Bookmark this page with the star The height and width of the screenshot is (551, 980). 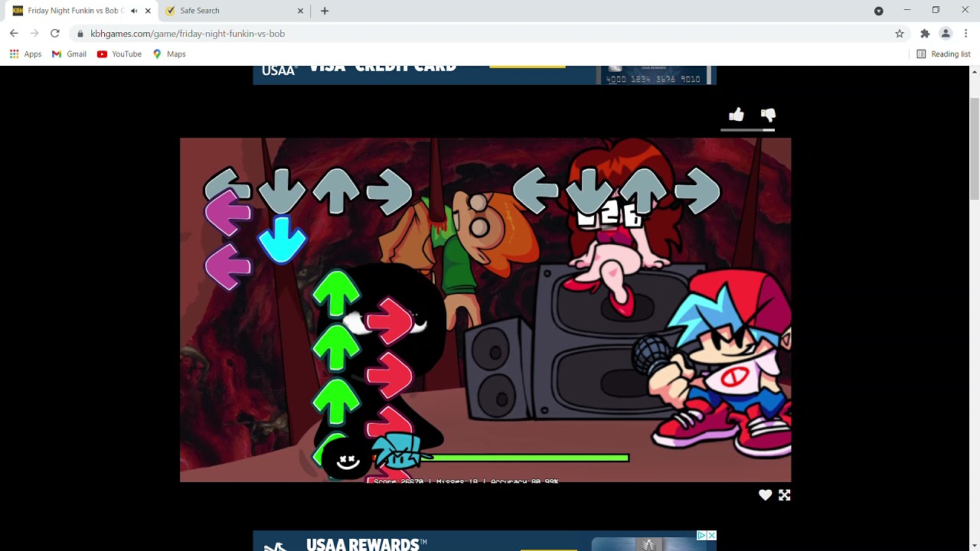(900, 34)
